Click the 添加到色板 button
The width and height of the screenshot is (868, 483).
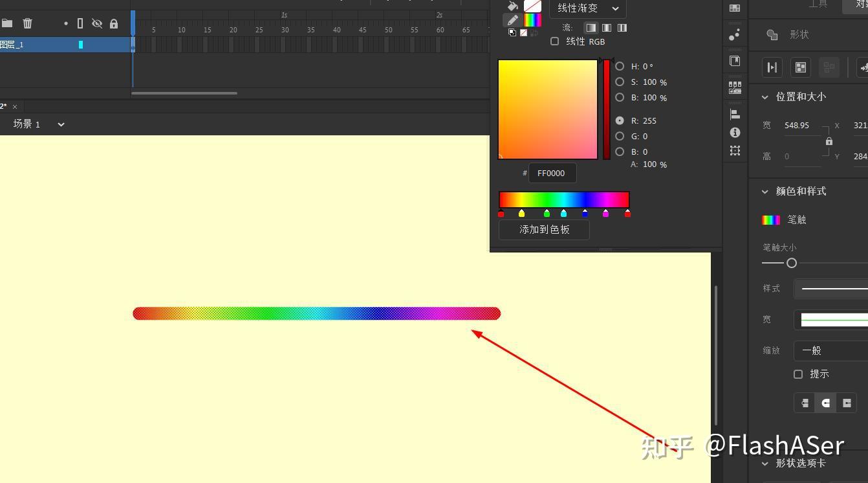pyautogui.click(x=543, y=230)
